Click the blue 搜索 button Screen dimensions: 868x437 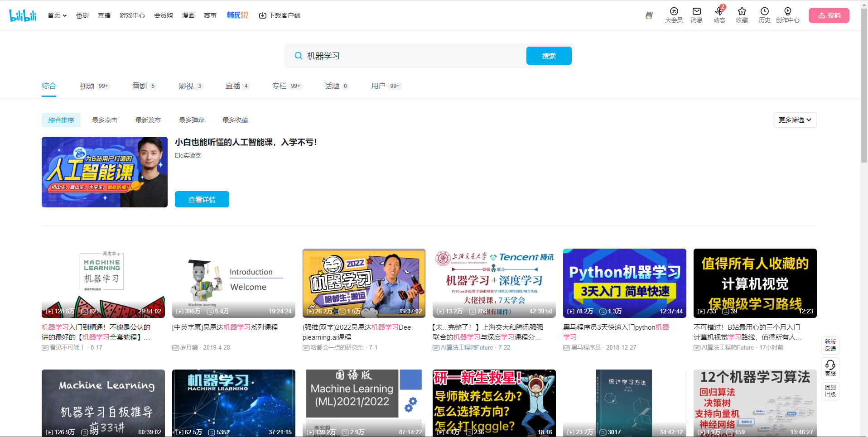tap(549, 56)
